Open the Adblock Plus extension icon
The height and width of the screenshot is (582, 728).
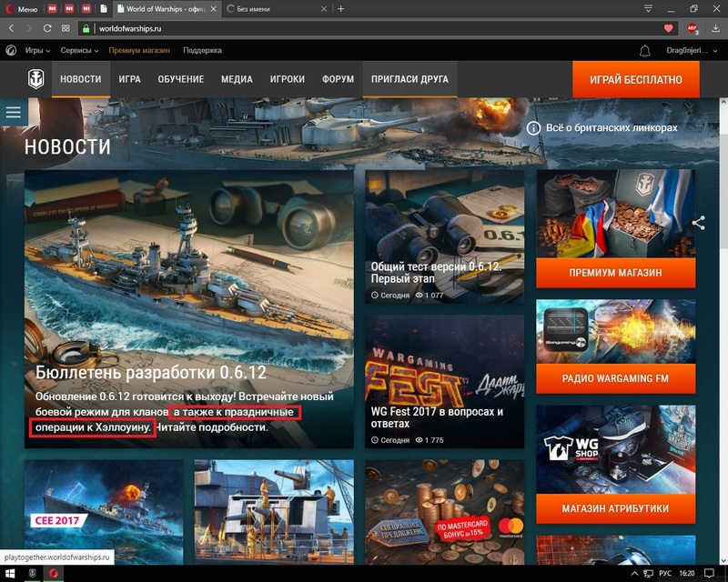click(x=693, y=28)
